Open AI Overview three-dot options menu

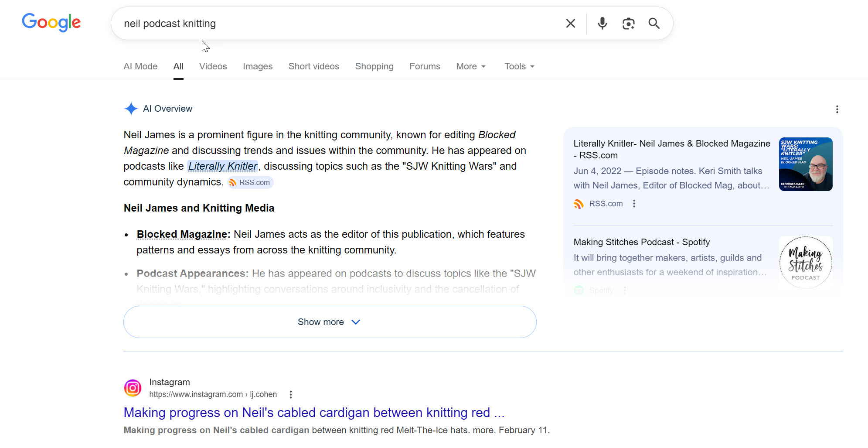(x=837, y=109)
